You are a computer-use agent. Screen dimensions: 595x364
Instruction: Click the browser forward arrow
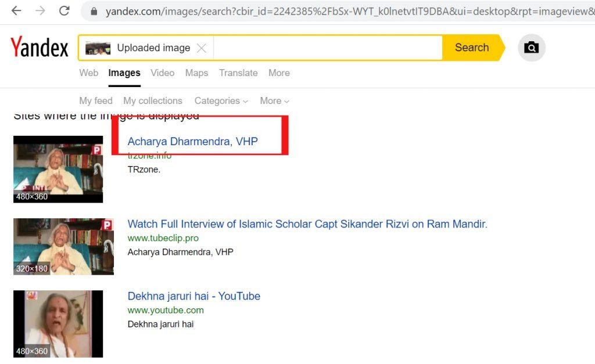tap(40, 10)
